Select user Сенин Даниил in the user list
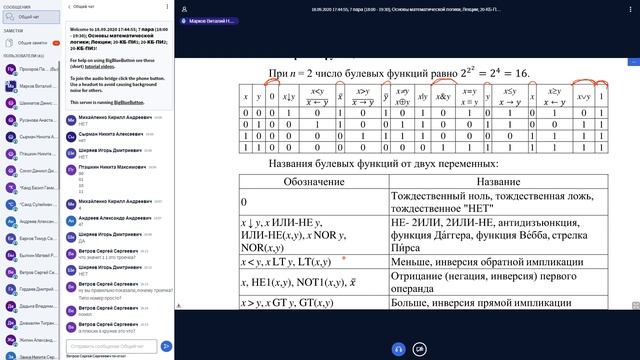640x360 pixels. click(31, 171)
